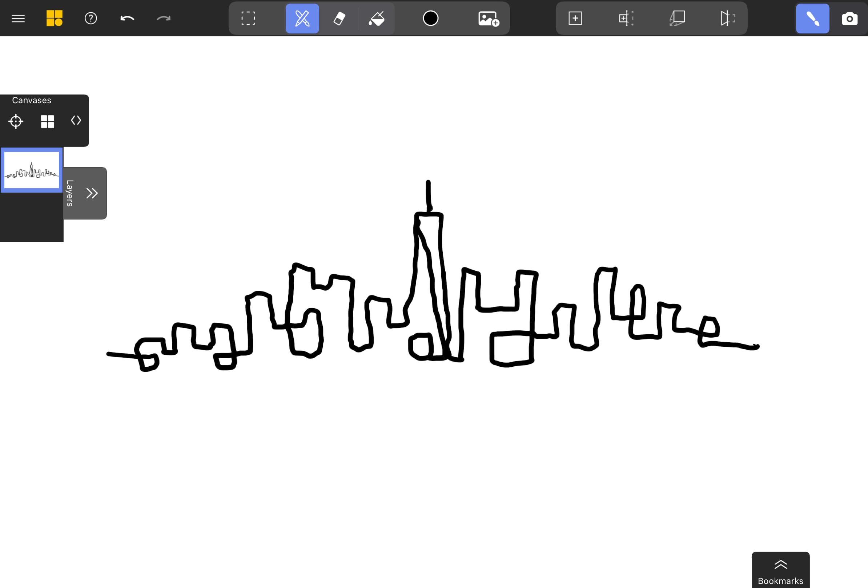Image resolution: width=868 pixels, height=588 pixels.
Task: Click the split canvas add icon
Action: point(626,18)
